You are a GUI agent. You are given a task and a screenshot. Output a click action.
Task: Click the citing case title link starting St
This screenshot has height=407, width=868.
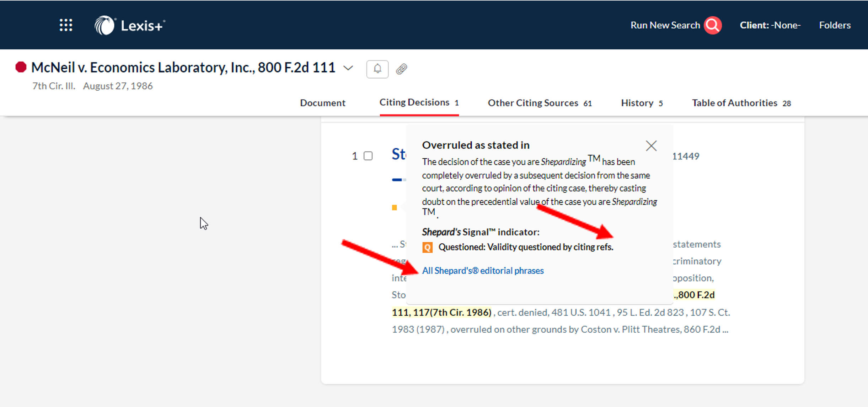click(x=399, y=154)
